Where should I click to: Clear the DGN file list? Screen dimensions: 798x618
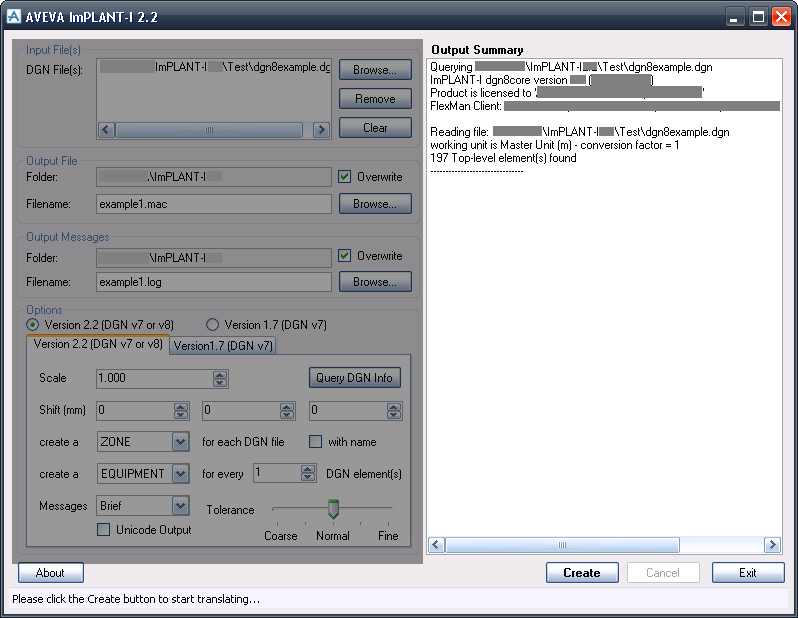pos(375,128)
